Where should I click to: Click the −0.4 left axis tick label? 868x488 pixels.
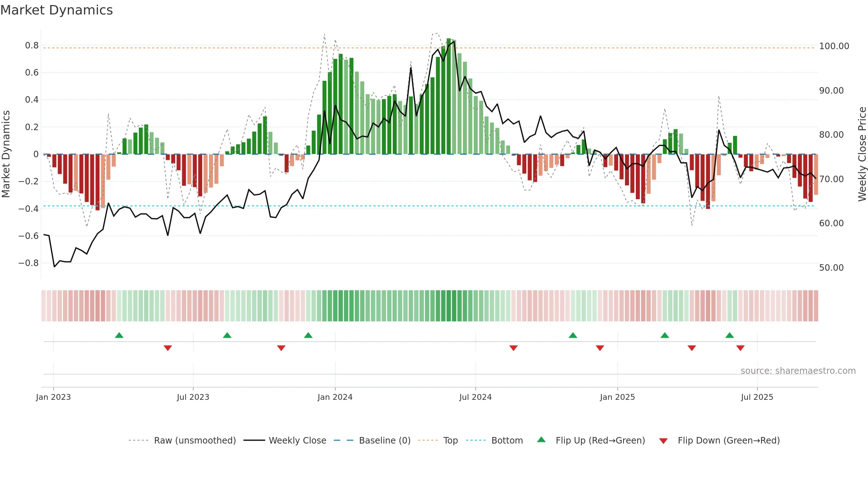[x=29, y=209]
